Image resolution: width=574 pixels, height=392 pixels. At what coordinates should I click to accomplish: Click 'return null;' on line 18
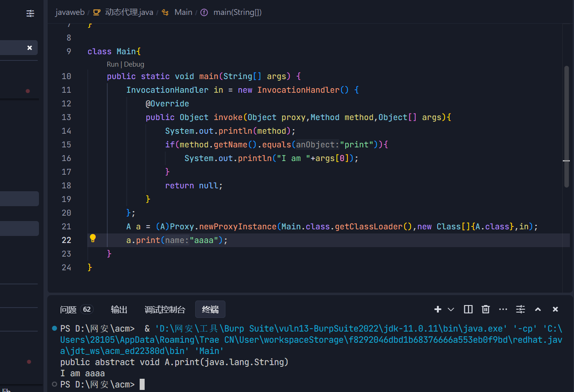click(194, 185)
